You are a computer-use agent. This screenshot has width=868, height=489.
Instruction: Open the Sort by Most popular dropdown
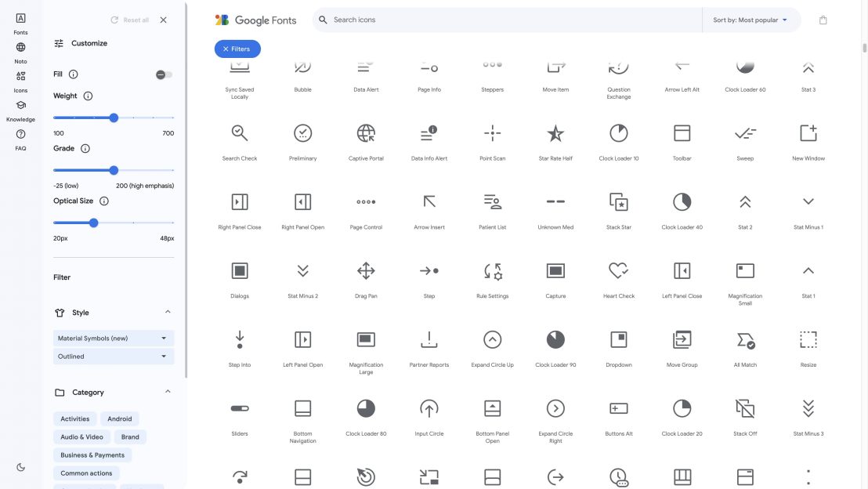tap(747, 18)
